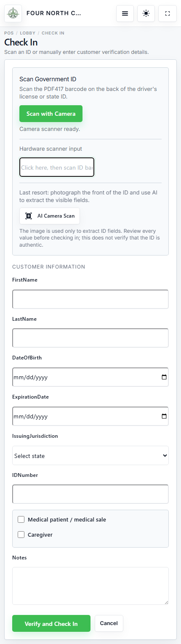Toggle light/dark theme sun icon

pos(146,13)
